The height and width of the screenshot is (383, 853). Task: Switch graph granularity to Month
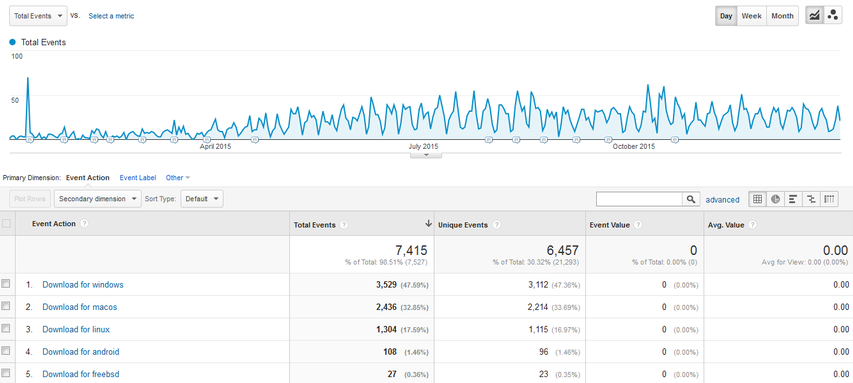coord(782,16)
